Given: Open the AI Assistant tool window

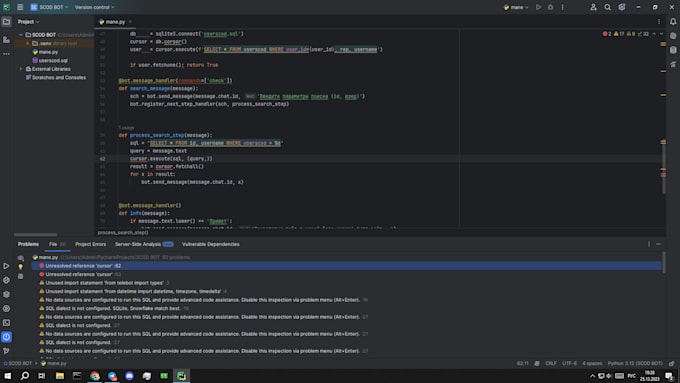Looking at the screenshot, I should pos(673,36).
